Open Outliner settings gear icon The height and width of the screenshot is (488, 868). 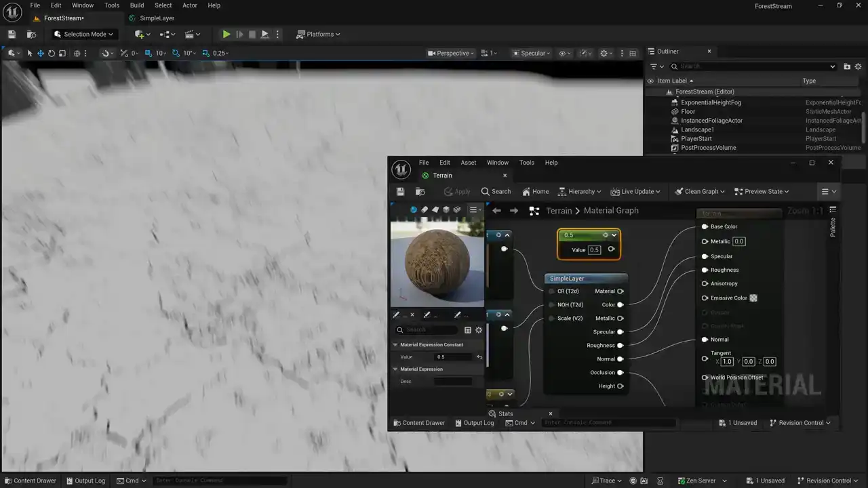(858, 66)
